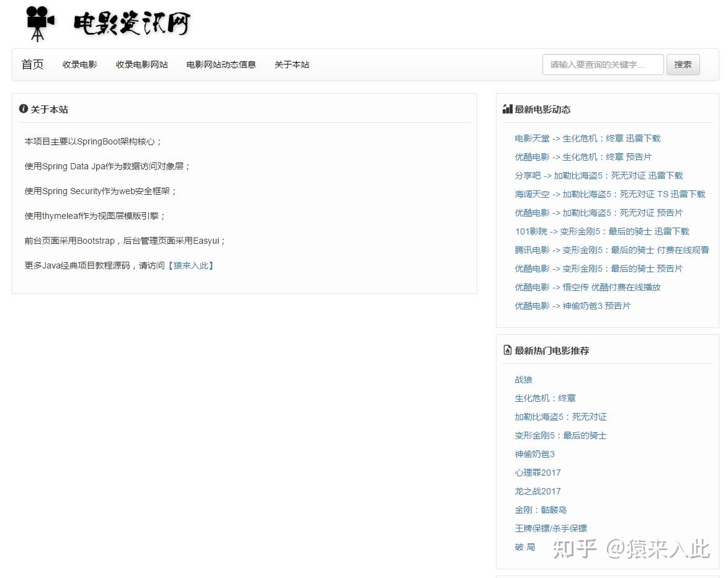This screenshot has height=578, width=728.
Task: Open 优酷电影 -> 悟空传 优酷付费在线播放 link
Action: point(587,287)
